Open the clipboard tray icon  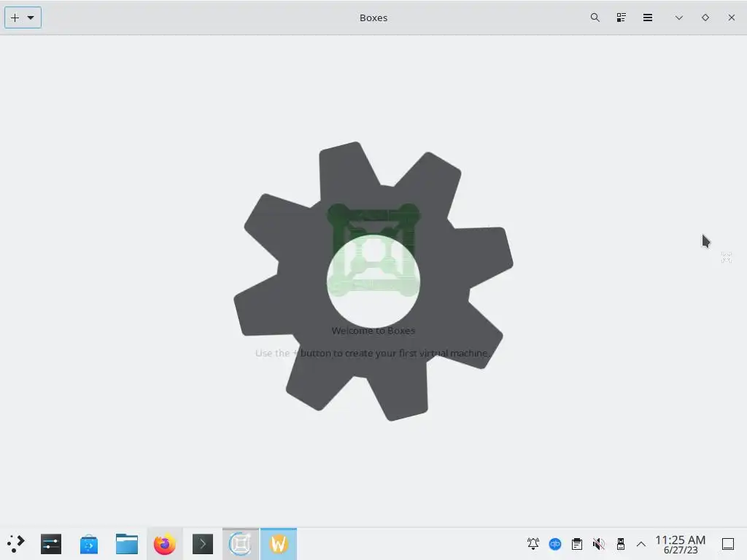coord(577,544)
